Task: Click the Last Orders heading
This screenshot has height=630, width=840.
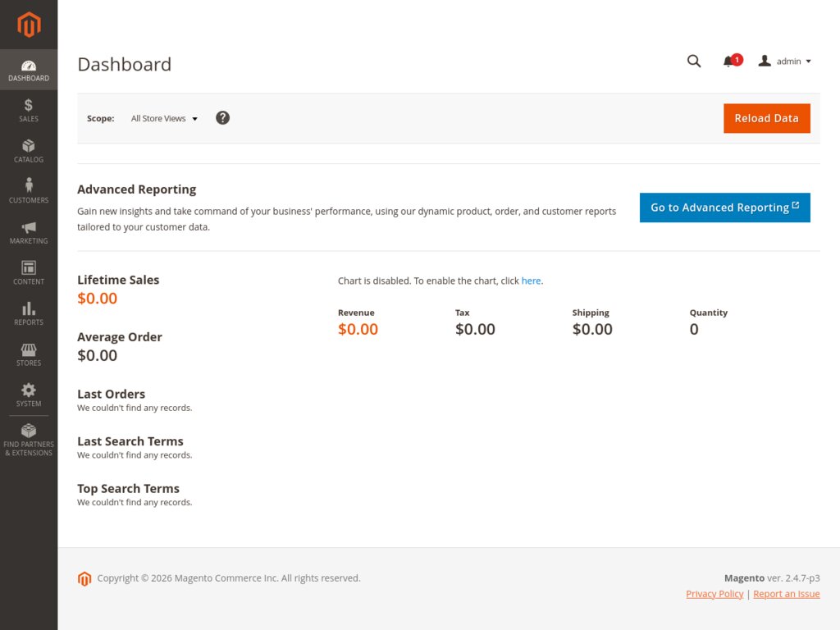Action: 111,394
